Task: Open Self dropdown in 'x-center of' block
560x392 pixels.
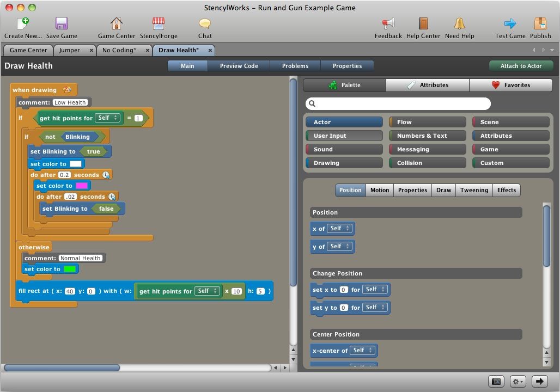Action: [362, 350]
